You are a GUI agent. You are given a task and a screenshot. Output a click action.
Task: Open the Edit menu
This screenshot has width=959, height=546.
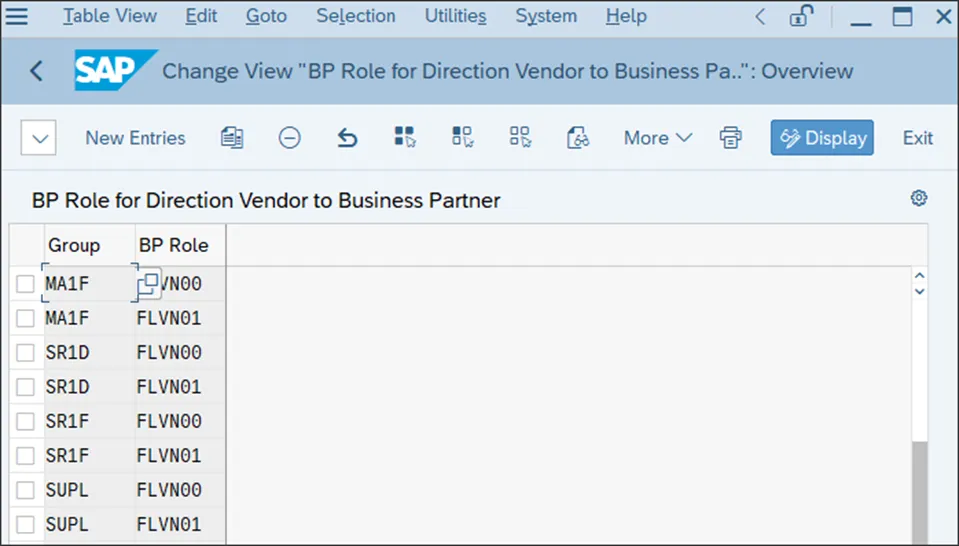tap(201, 16)
